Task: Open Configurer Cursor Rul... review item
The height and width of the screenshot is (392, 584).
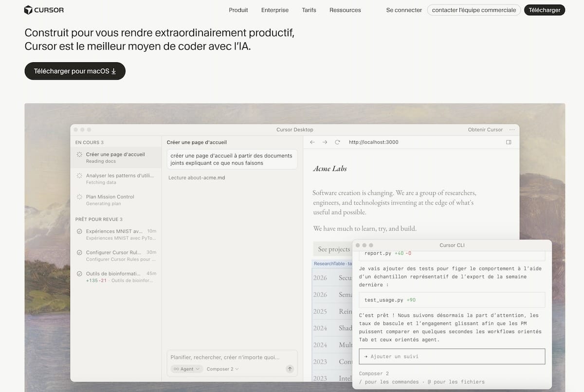Action: [116, 256]
